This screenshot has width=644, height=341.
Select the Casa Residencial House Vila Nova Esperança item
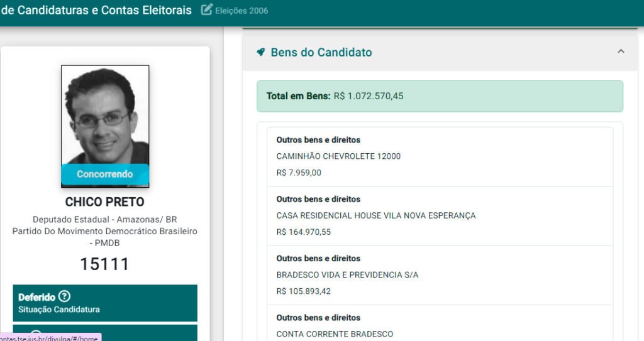[440, 215]
